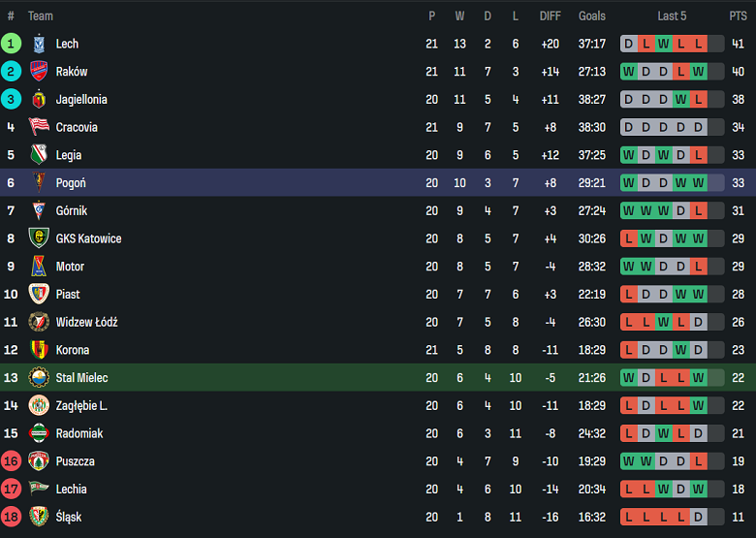Click the Cracovia club crest icon
Viewport: 756px width, 538px height.
pos(39,127)
